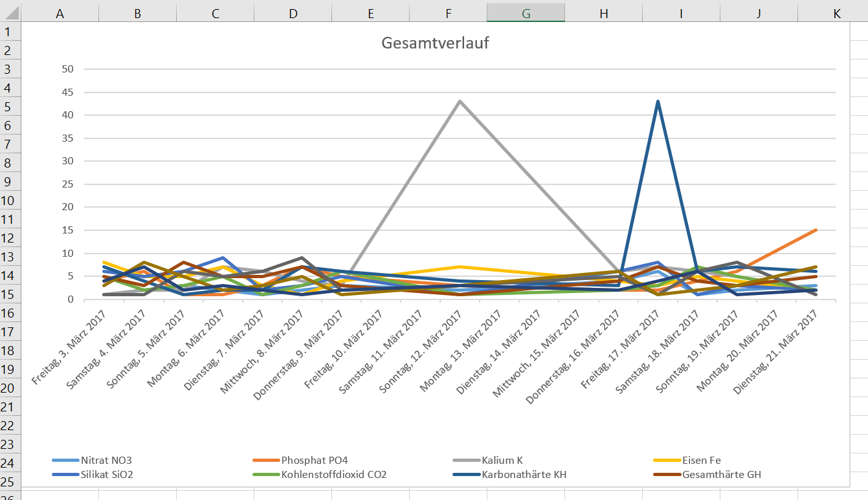Click the y-axis value 40

pyautogui.click(x=69, y=115)
